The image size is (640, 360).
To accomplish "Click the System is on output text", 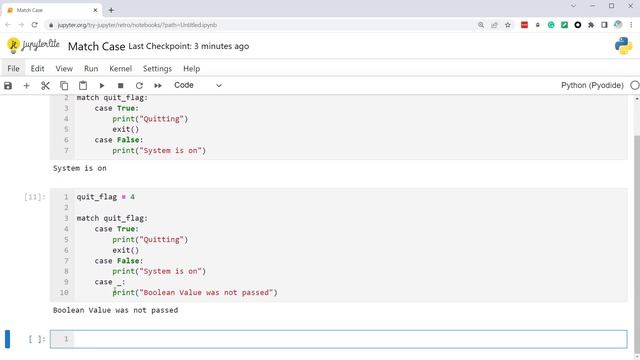I will tap(80, 168).
